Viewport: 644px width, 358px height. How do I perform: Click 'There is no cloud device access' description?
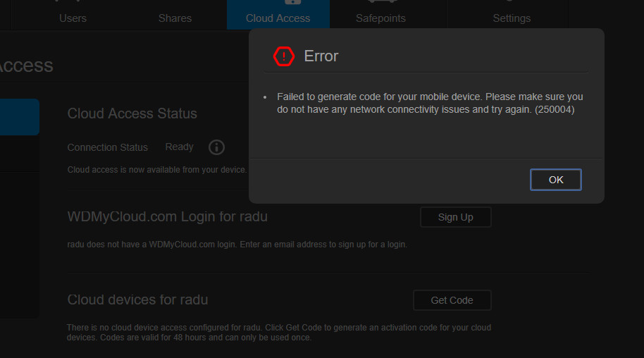point(279,333)
